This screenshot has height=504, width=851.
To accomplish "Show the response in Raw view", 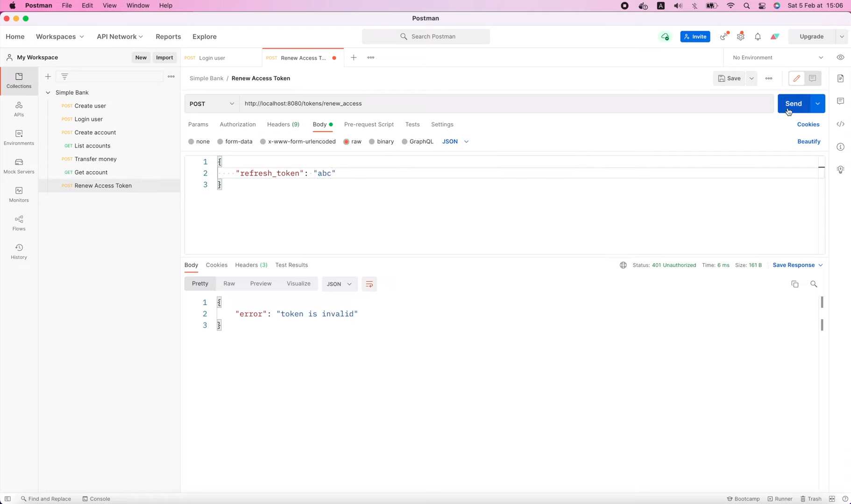I will click(229, 284).
